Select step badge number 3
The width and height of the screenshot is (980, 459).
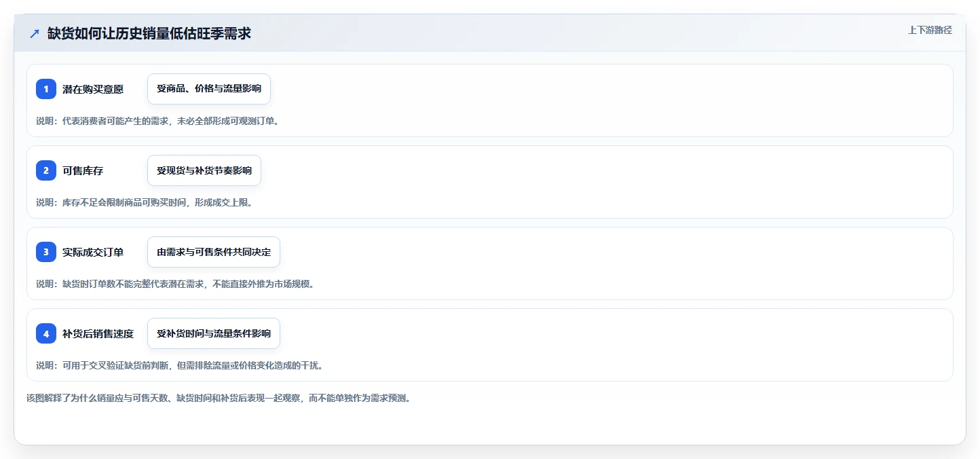click(46, 252)
